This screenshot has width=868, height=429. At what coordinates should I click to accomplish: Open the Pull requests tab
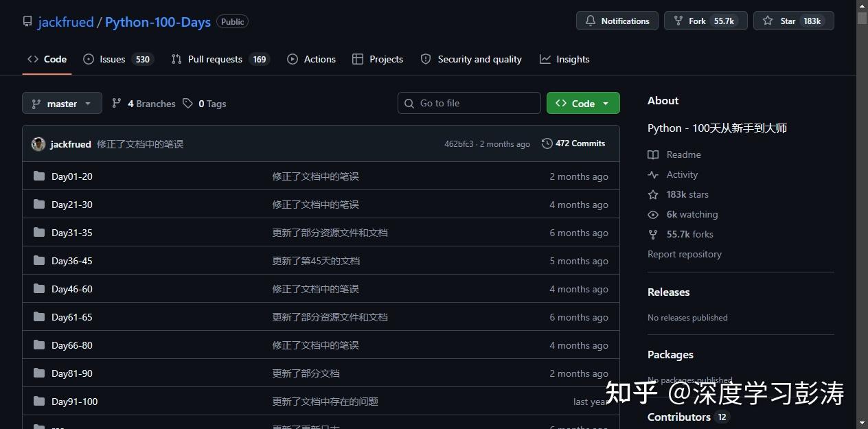(220, 59)
